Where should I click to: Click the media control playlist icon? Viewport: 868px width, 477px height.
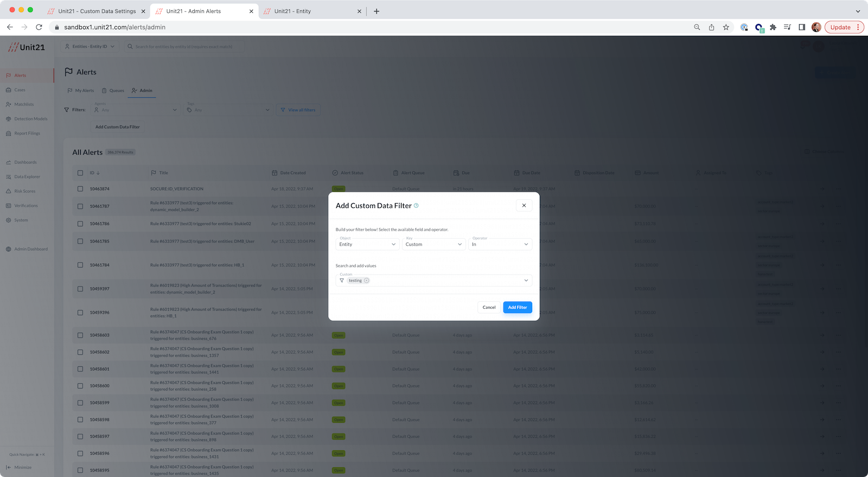(787, 27)
